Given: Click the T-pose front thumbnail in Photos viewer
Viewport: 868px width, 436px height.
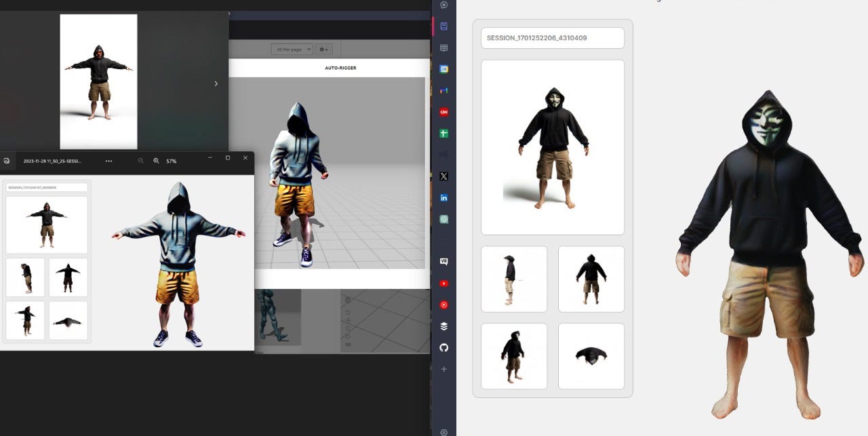Looking at the screenshot, I should pyautogui.click(x=47, y=225).
